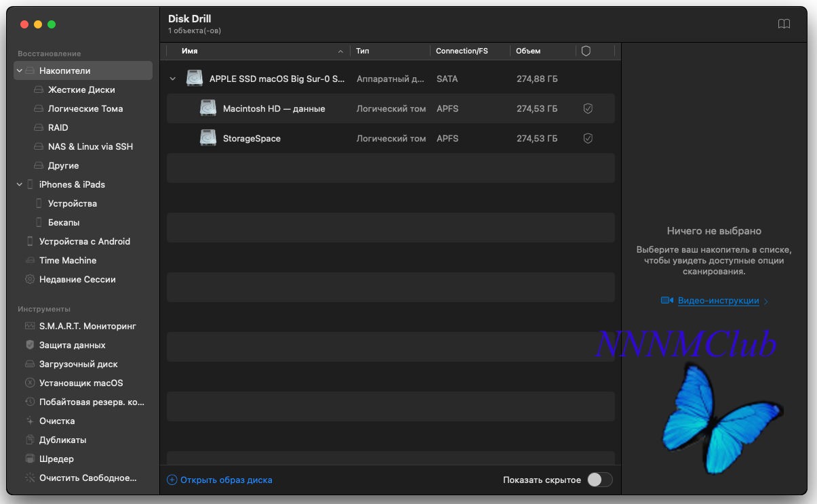The height and width of the screenshot is (504, 817).
Task: Click the Time Machine icon
Action: [x=30, y=260]
